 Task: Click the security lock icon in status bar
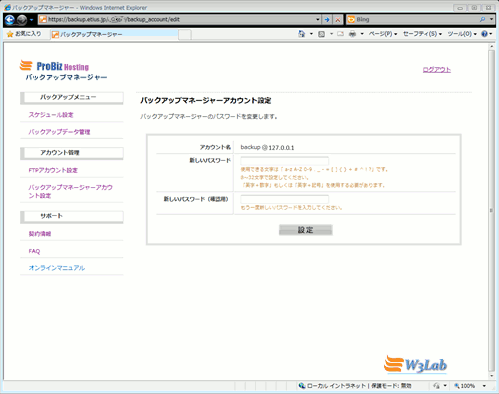(x=436, y=386)
